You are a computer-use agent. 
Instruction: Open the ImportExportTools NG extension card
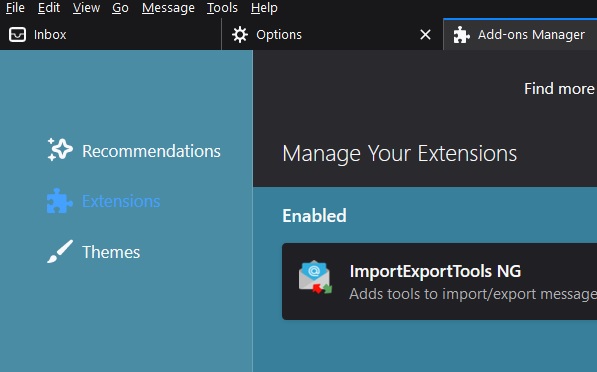pyautogui.click(x=439, y=281)
